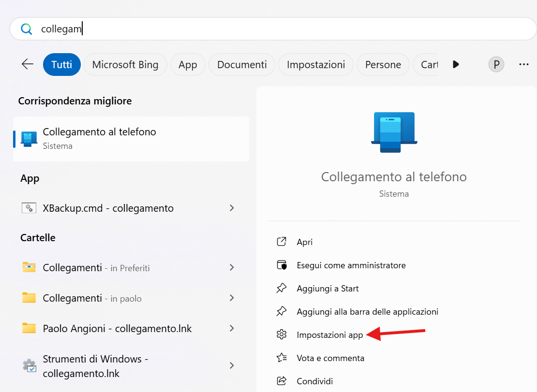The image size is (537, 392).
Task: Click the Strumenti di Windows gear icon
Action: pyautogui.click(x=30, y=366)
